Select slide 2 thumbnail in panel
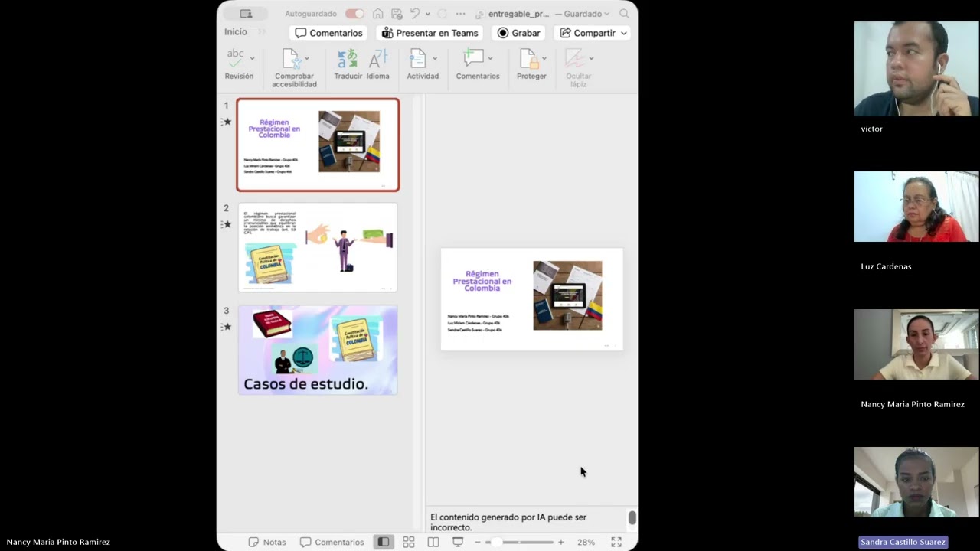The image size is (980, 551). click(x=318, y=247)
